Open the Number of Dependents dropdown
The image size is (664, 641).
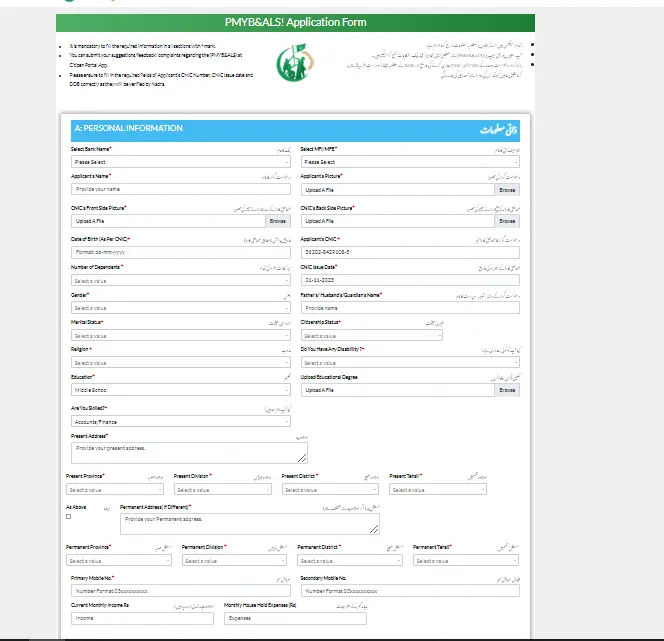pos(181,281)
